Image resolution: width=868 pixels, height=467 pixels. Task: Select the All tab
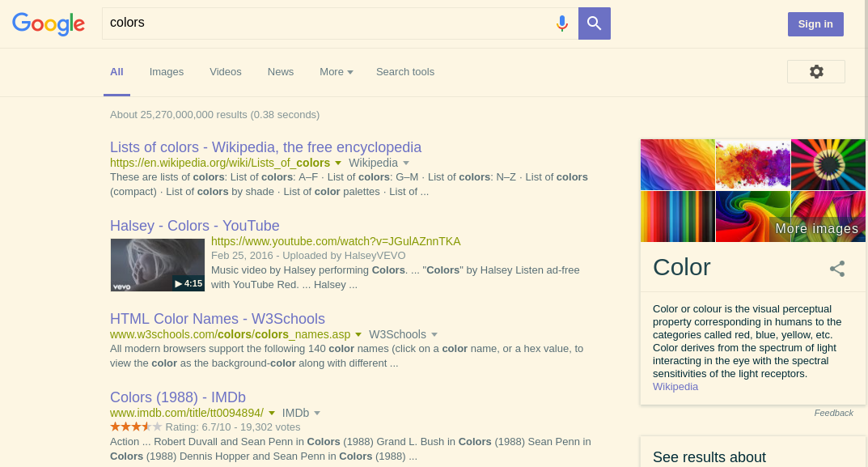click(116, 72)
